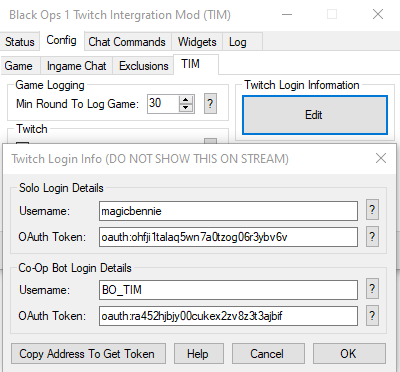This screenshot has width=400, height=372.
Task: Open help for Solo OAuth Token field
Action: 372,237
